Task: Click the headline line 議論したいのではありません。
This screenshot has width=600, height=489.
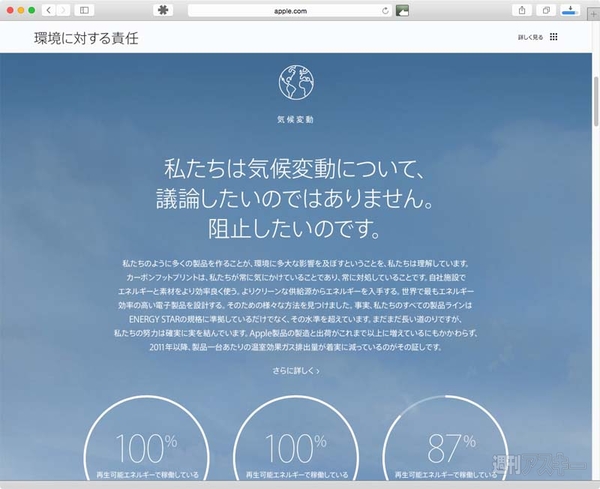Action: (x=294, y=199)
